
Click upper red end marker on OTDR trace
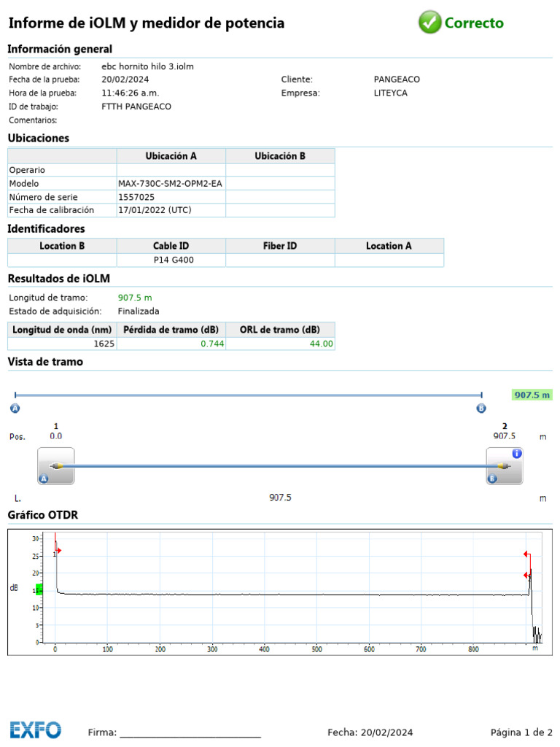526,554
